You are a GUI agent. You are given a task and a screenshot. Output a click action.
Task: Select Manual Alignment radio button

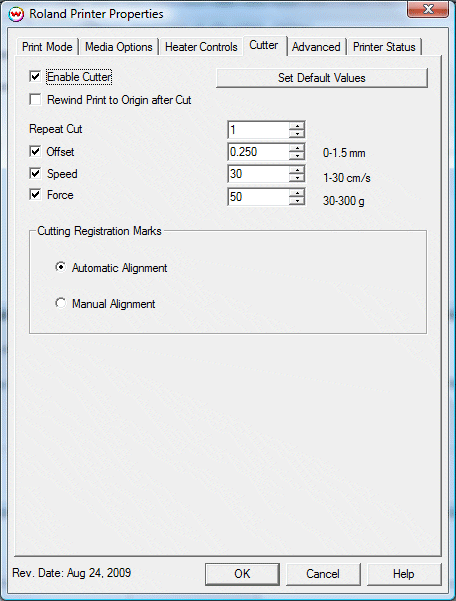tap(60, 303)
